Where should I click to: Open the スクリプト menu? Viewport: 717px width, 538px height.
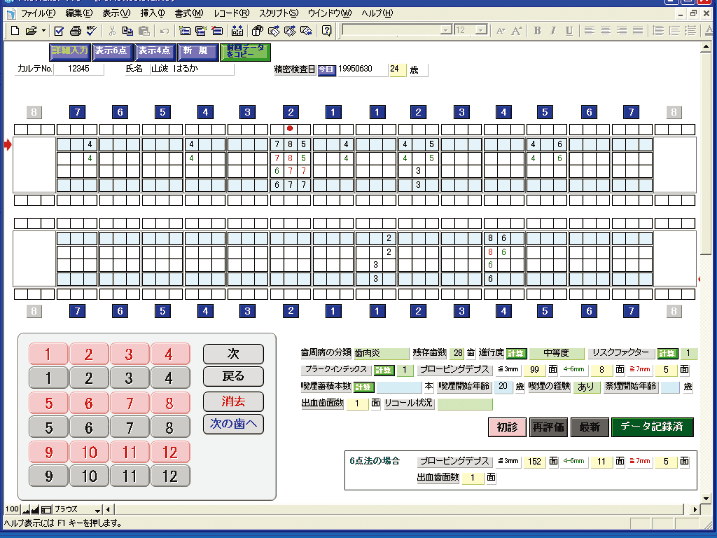click(x=278, y=15)
